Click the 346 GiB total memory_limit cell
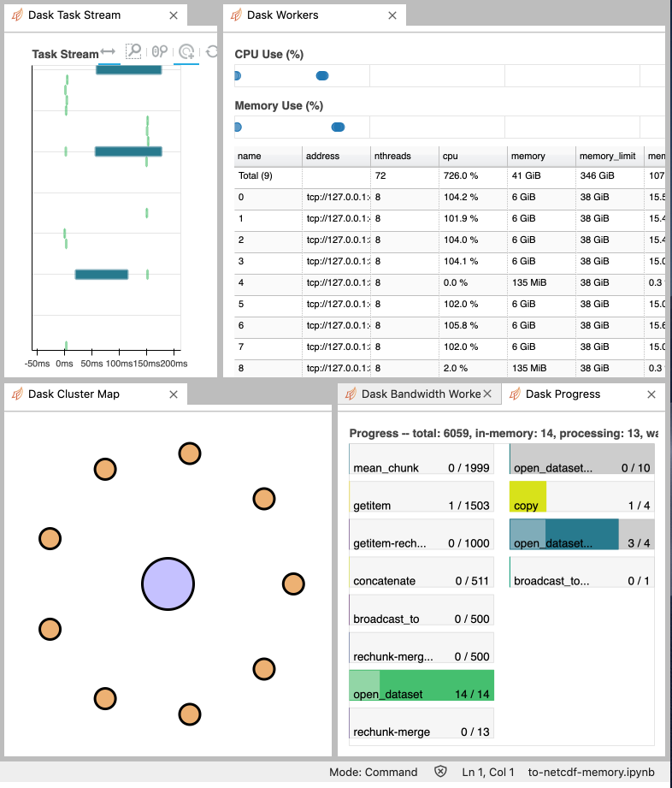The height and width of the screenshot is (788, 672). tap(610, 176)
